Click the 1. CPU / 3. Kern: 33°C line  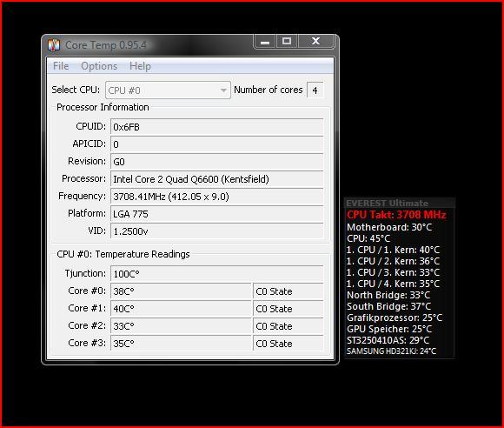coord(393,272)
